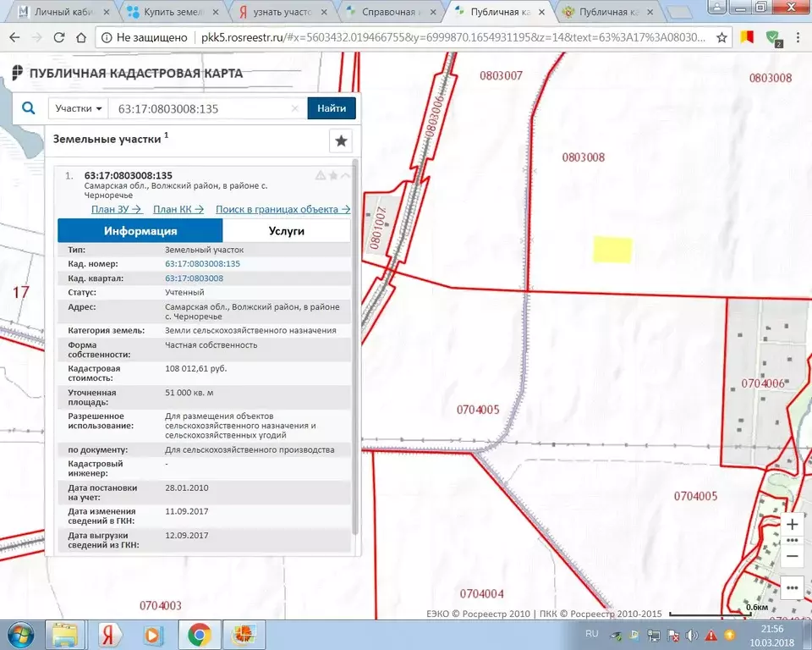Click the yellow highlighted parcel on map
This screenshot has width=812, height=650.
tap(612, 250)
